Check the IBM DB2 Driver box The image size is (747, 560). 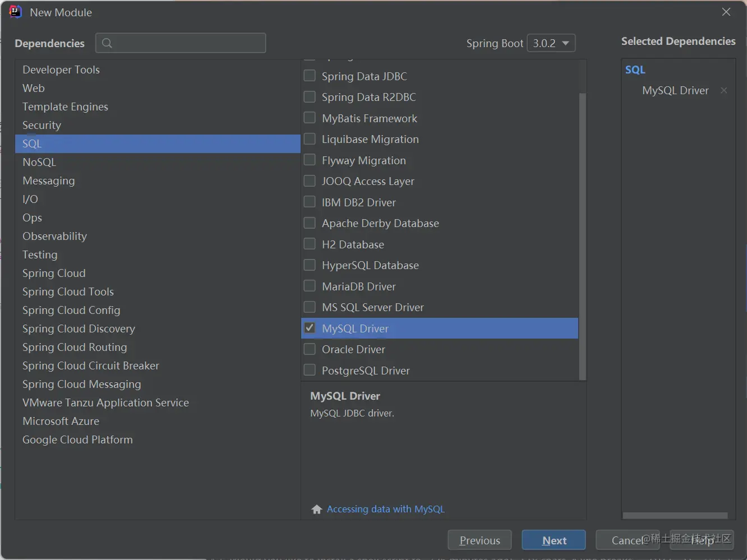point(310,202)
